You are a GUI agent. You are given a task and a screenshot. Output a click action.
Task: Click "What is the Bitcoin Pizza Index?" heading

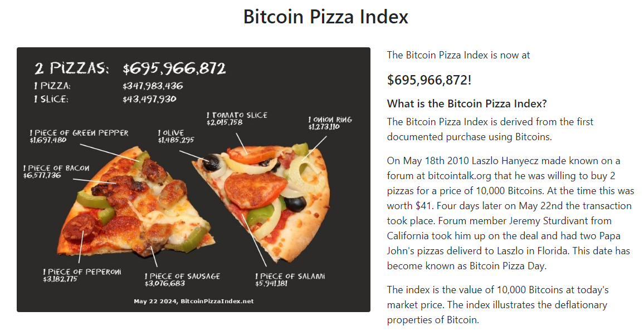(467, 103)
